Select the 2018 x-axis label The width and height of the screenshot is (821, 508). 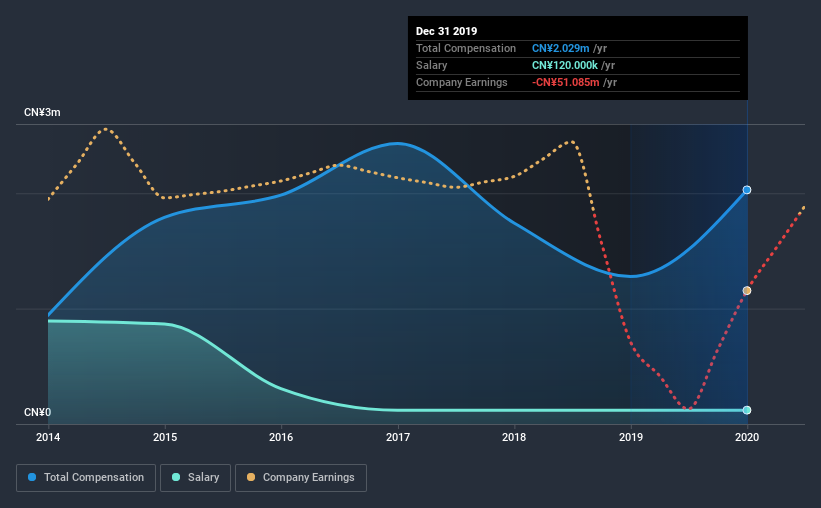(514, 437)
